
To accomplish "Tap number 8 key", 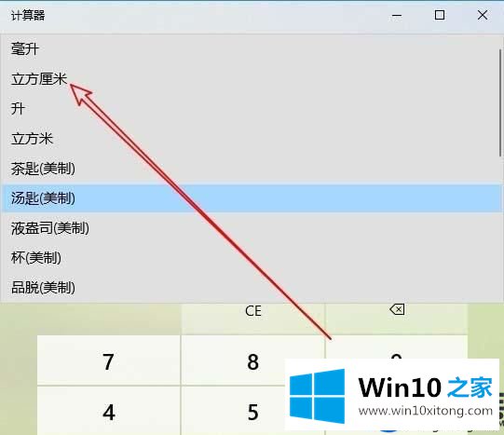I will point(253,361).
